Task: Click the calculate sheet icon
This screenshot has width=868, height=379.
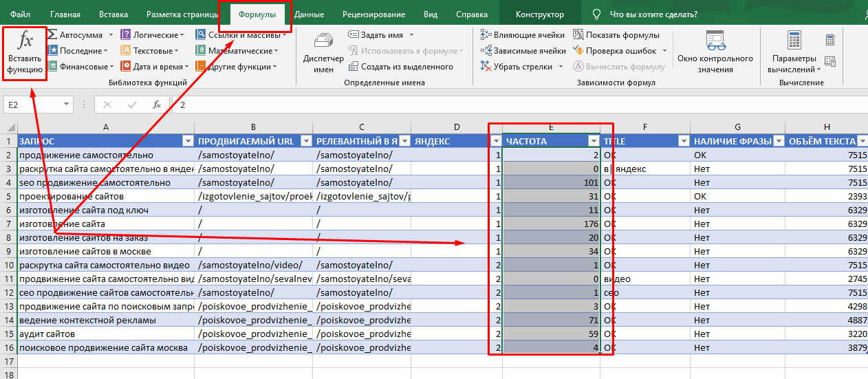Action: [x=830, y=62]
